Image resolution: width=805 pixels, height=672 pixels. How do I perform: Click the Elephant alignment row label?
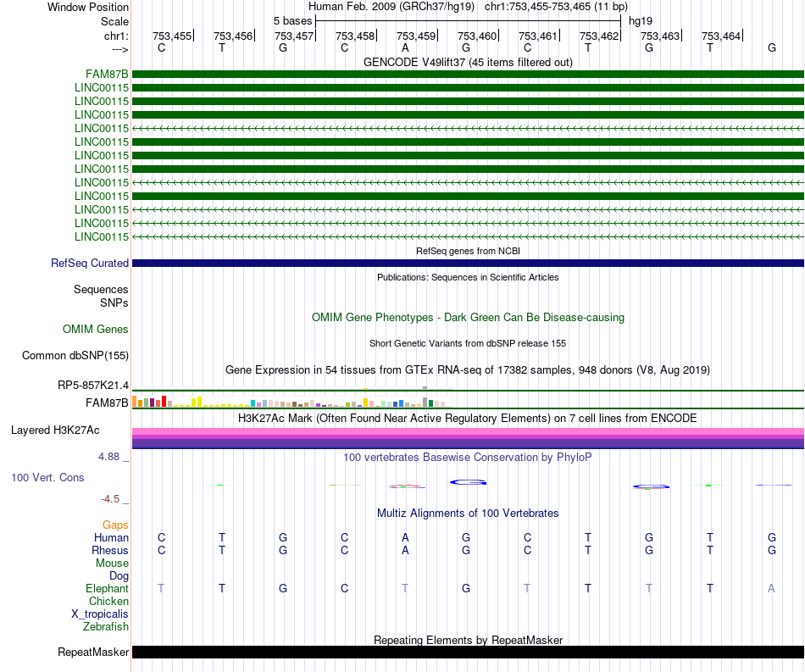[x=107, y=588]
